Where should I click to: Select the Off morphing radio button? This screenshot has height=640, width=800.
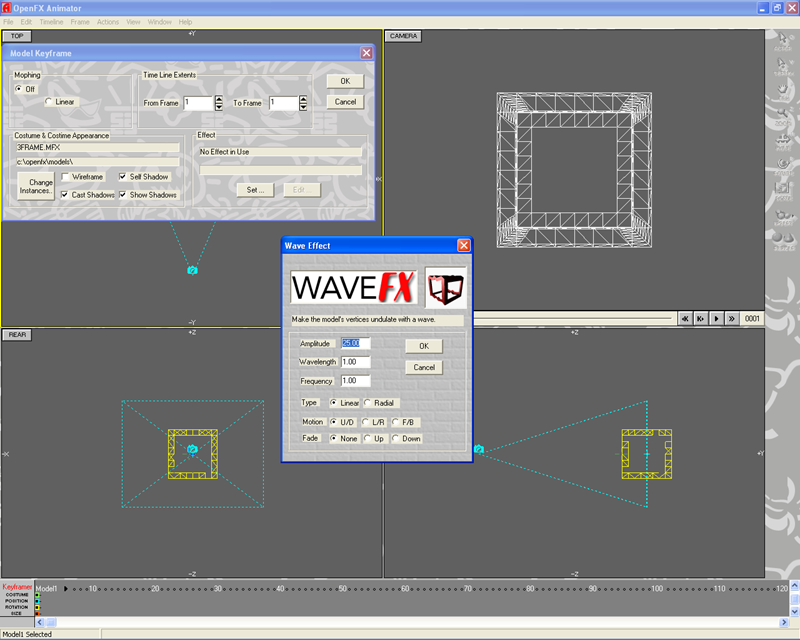point(19,89)
